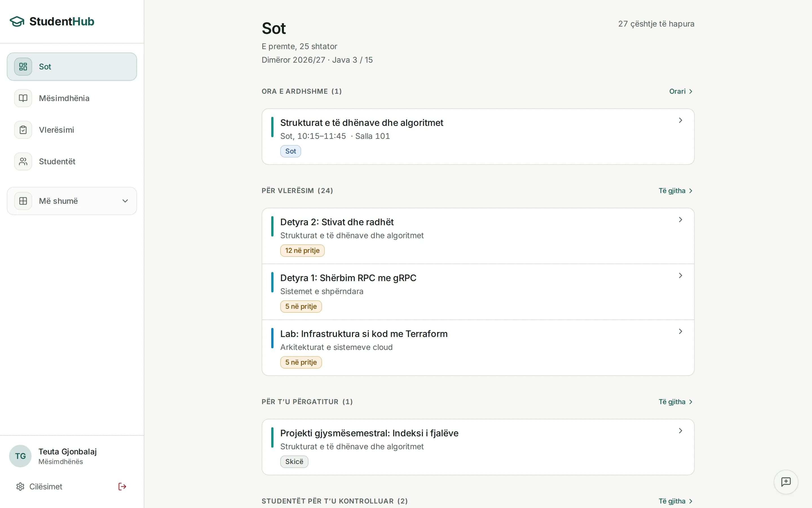Click Sistemet e shpërndara subtitle

point(322,291)
